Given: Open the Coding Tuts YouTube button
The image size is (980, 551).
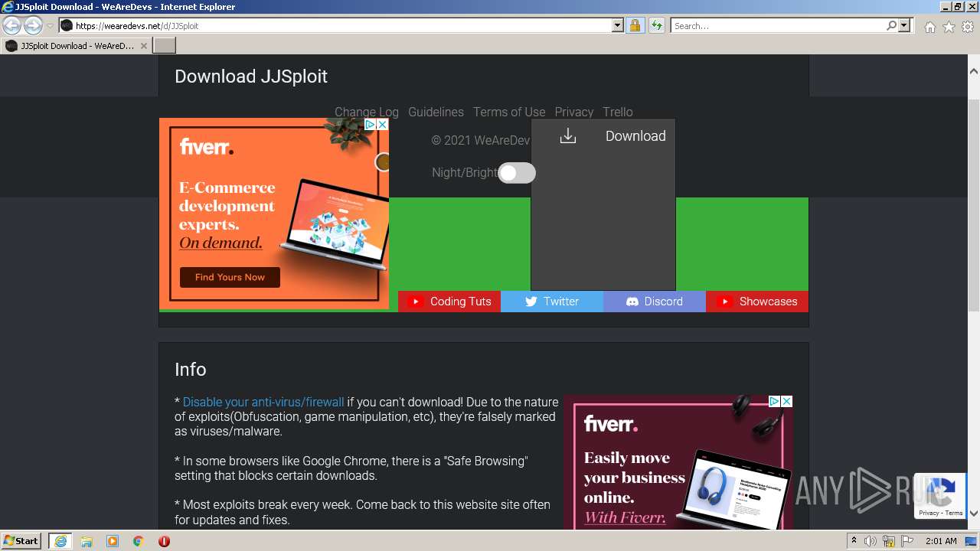Looking at the screenshot, I should point(449,302).
